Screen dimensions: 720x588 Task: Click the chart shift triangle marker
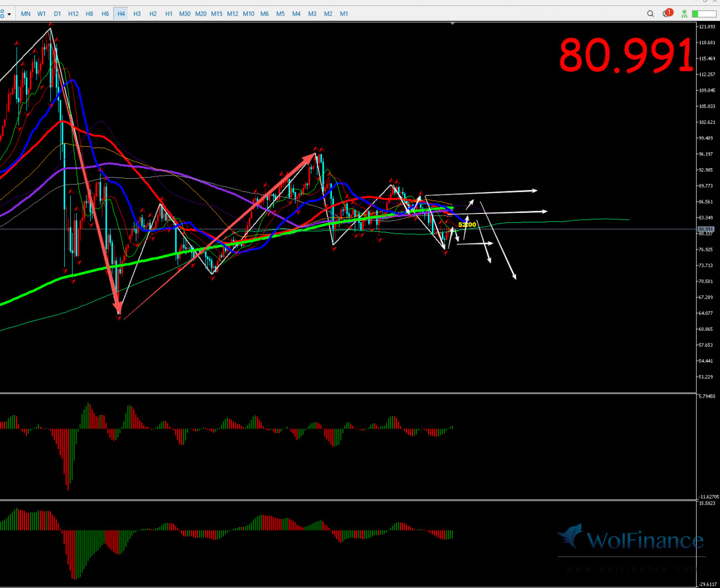coord(453,24)
